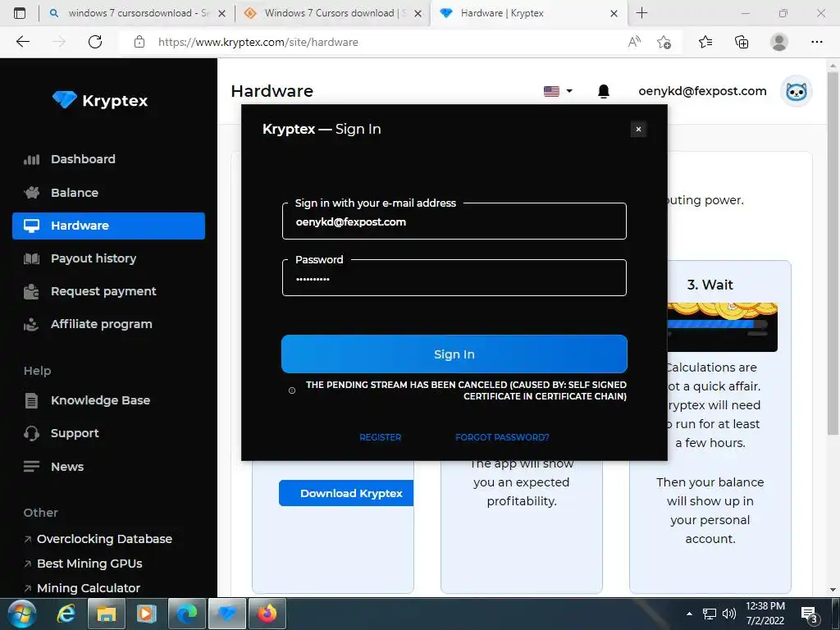
Task: Open browser Collections
Action: click(742, 42)
